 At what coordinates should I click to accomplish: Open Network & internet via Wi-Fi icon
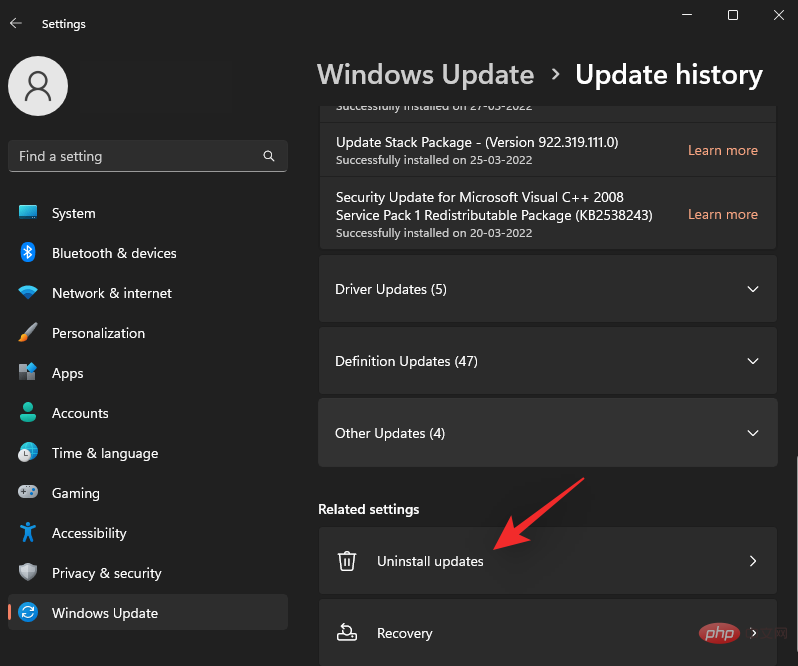pos(28,293)
